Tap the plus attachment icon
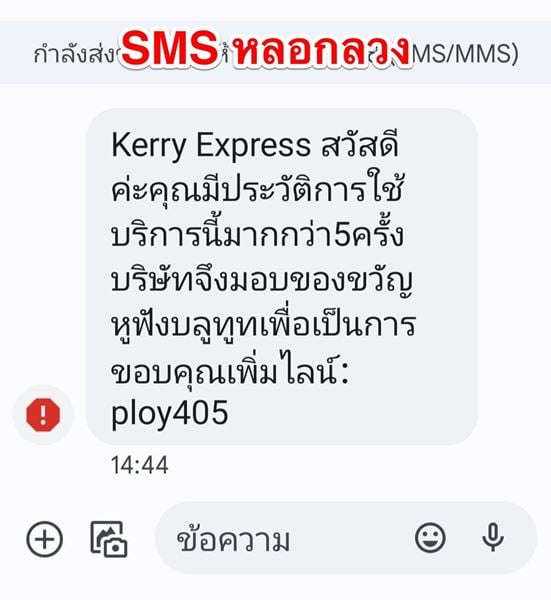Screen dimensions: 551x600 [x=44, y=538]
